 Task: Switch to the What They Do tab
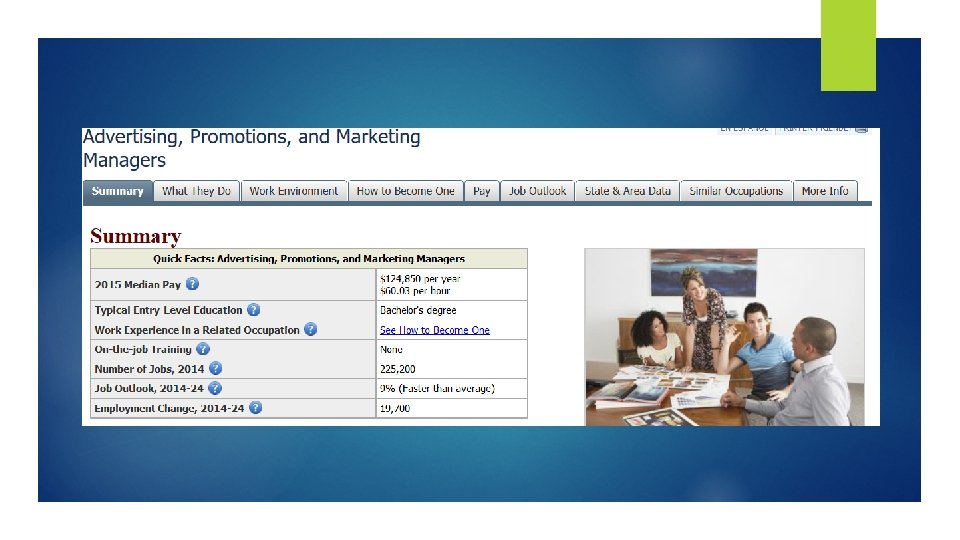(x=196, y=191)
